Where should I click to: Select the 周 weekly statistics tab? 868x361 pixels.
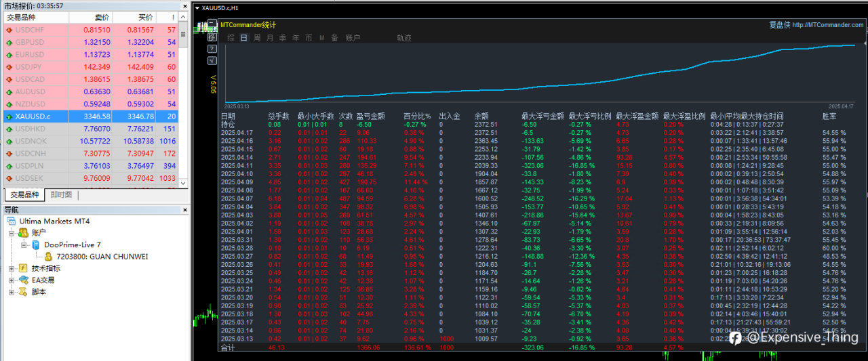pos(257,38)
